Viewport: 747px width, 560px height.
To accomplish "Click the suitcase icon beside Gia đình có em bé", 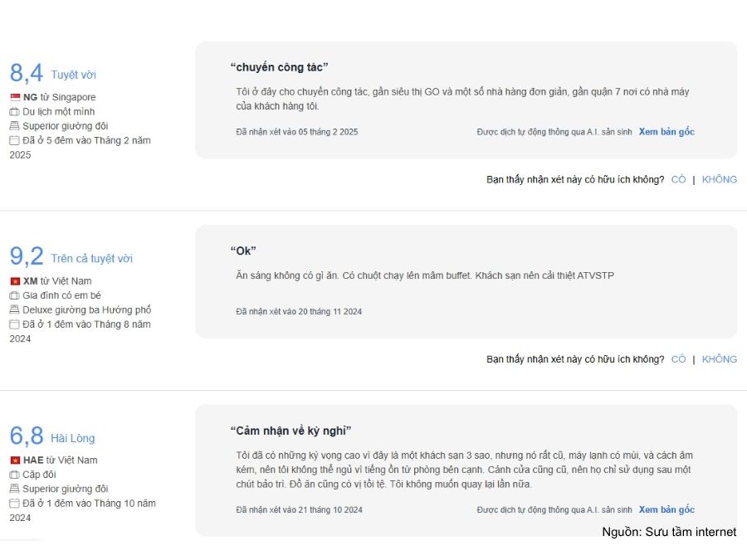I will (x=14, y=295).
